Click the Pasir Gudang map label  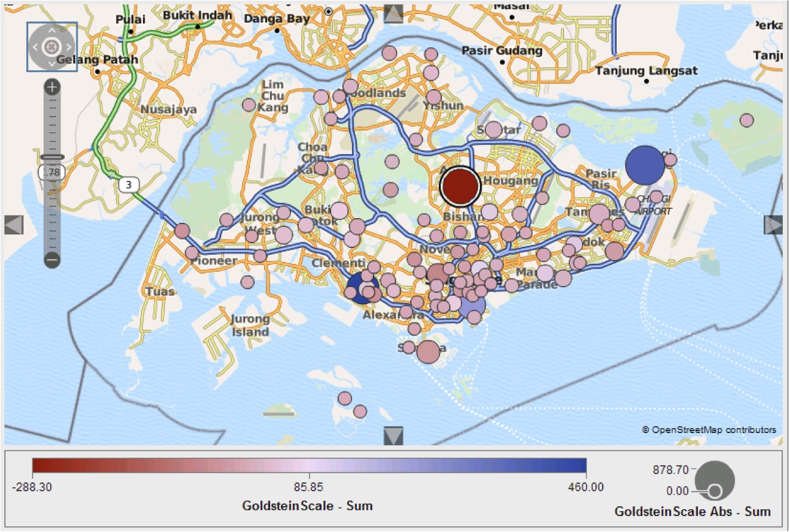point(502,50)
